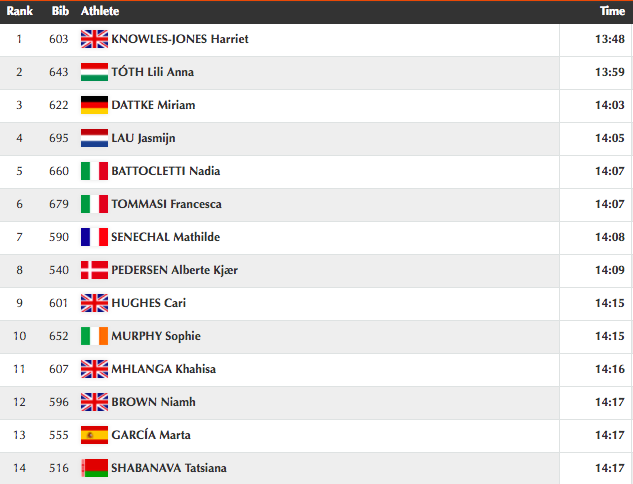The image size is (633, 484).
Task: Click the Bib column header
Action: click(60, 11)
